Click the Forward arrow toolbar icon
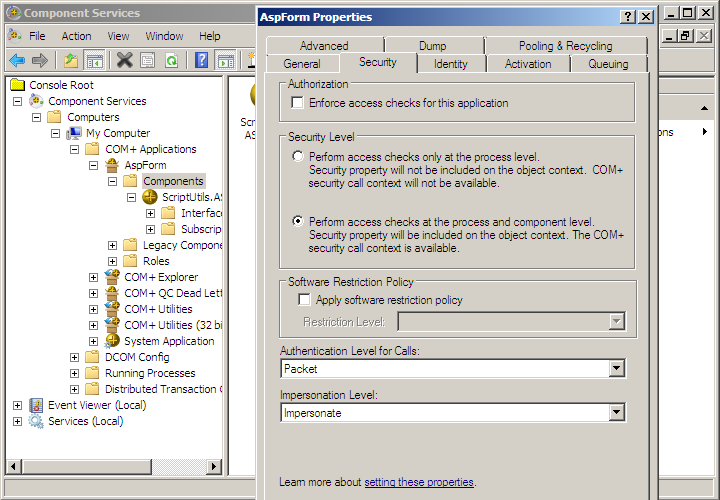Screen dimensions: 720x500 [x=40, y=60]
